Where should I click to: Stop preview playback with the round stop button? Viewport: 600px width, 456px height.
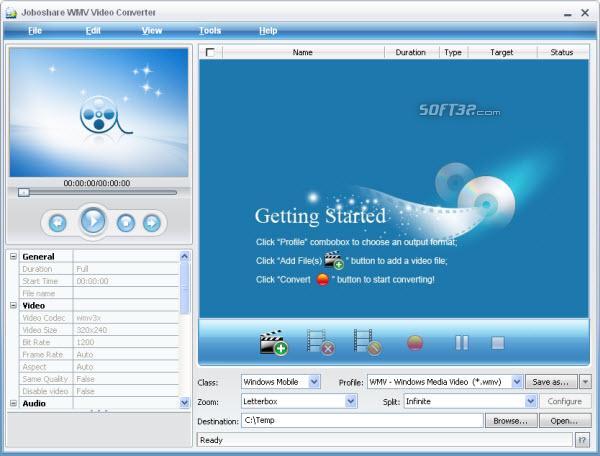coord(126,223)
